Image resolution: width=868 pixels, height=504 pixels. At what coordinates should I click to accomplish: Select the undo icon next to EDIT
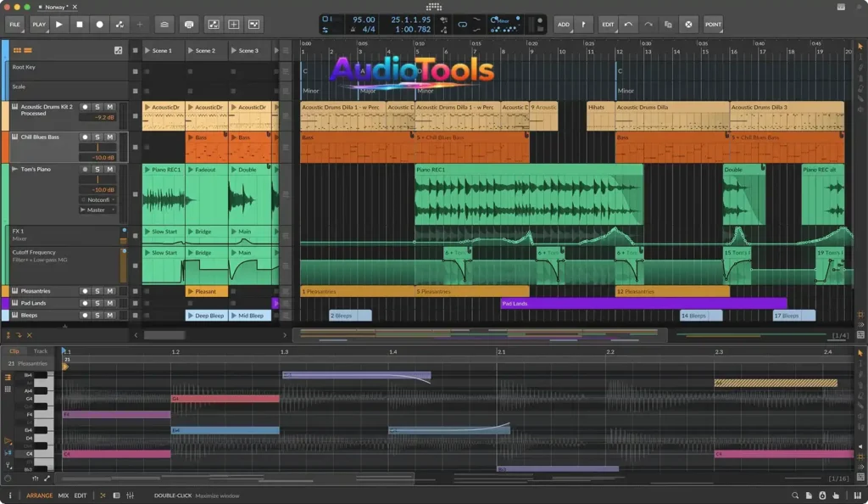pos(628,24)
